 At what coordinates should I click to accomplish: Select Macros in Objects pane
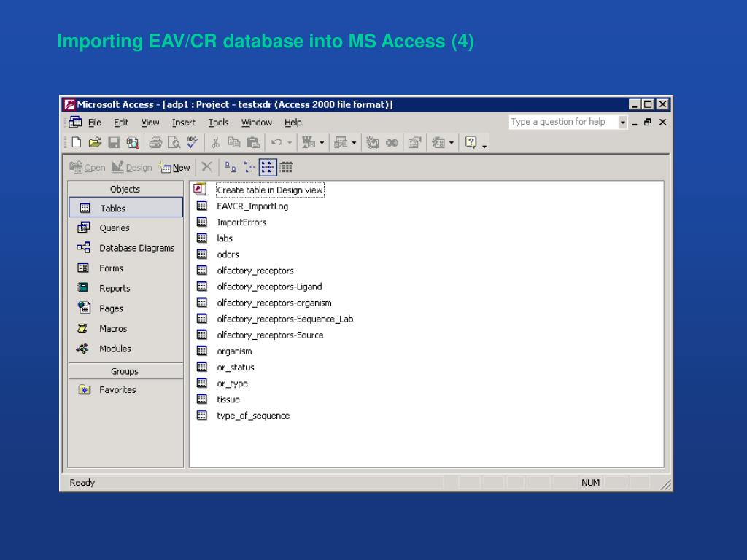pos(102,329)
